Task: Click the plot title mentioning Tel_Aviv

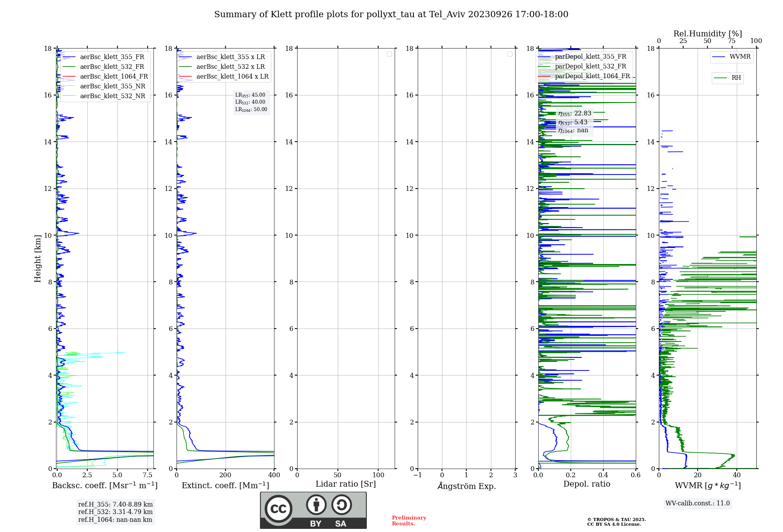Action: coord(391,14)
